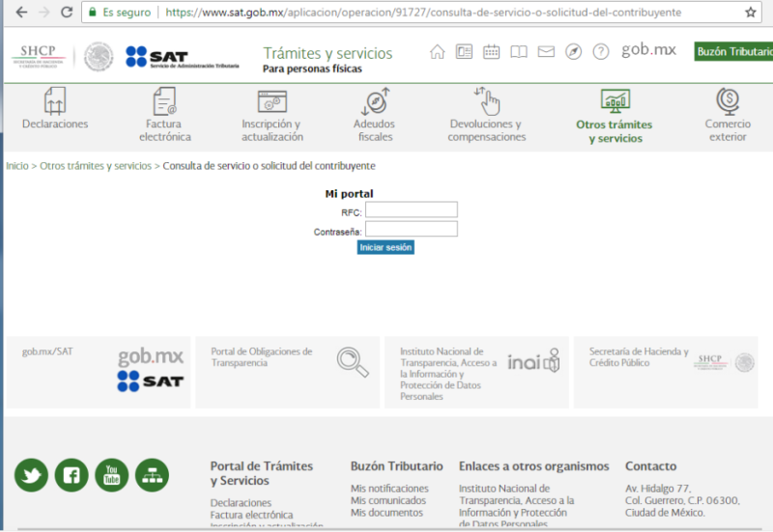Screen dimensions: 773x532
Task: Open Secretaría de Hacienda y Crédito Público card
Action: pos(666,373)
